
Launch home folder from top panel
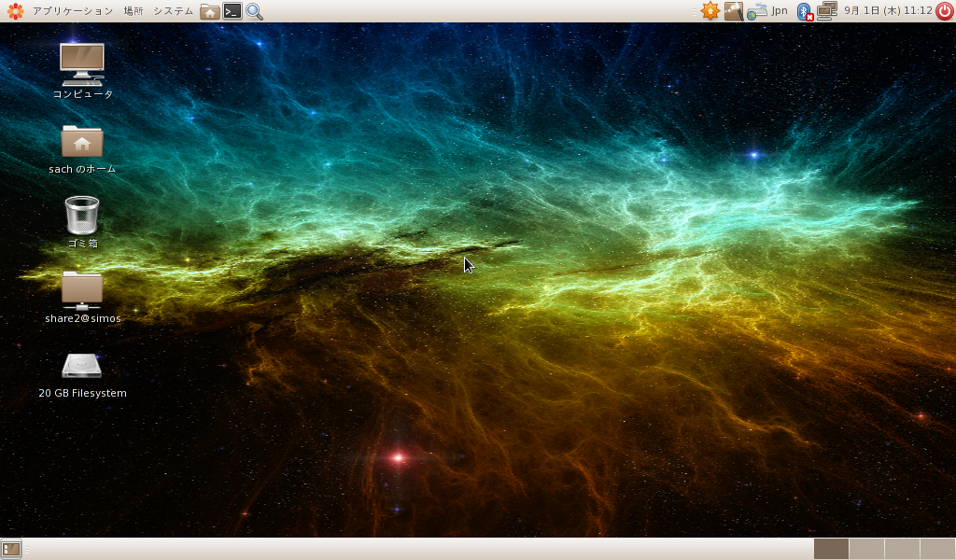click(210, 11)
